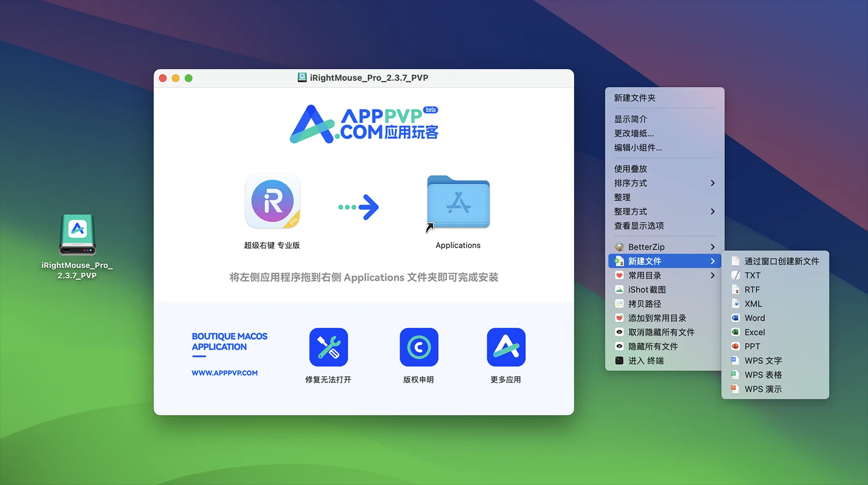The height and width of the screenshot is (485, 868).
Task: Select 进入 终端 label
Action: [646, 360]
